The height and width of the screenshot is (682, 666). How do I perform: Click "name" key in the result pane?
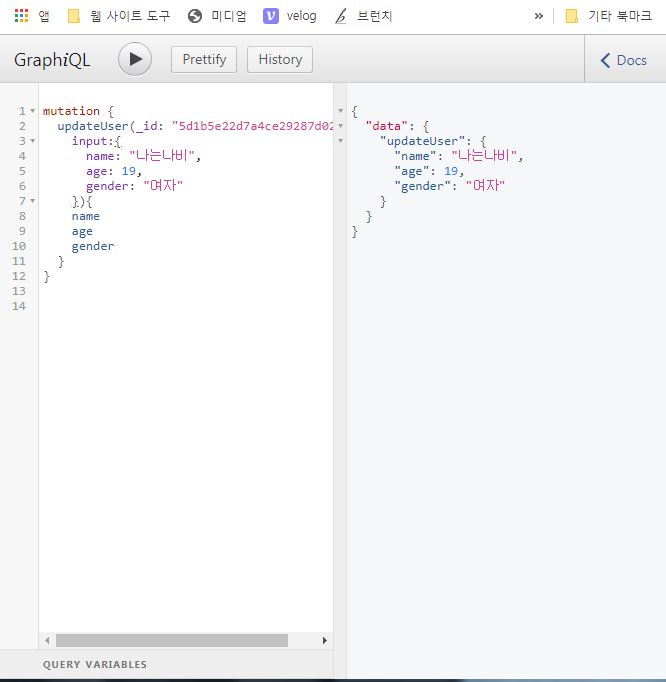coord(415,156)
